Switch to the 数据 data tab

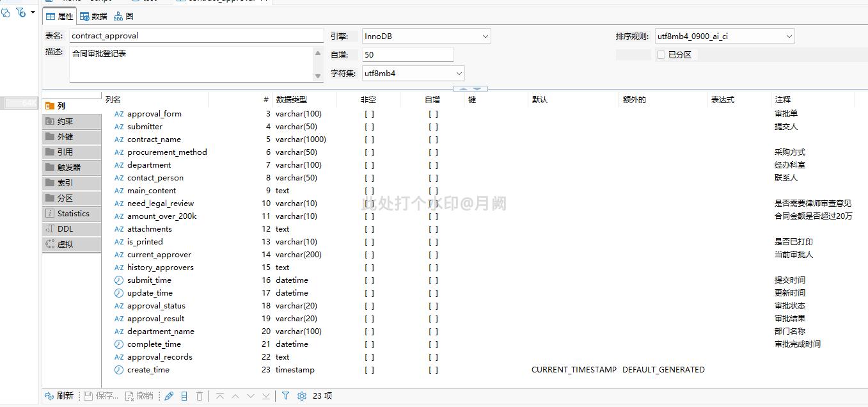pos(93,17)
